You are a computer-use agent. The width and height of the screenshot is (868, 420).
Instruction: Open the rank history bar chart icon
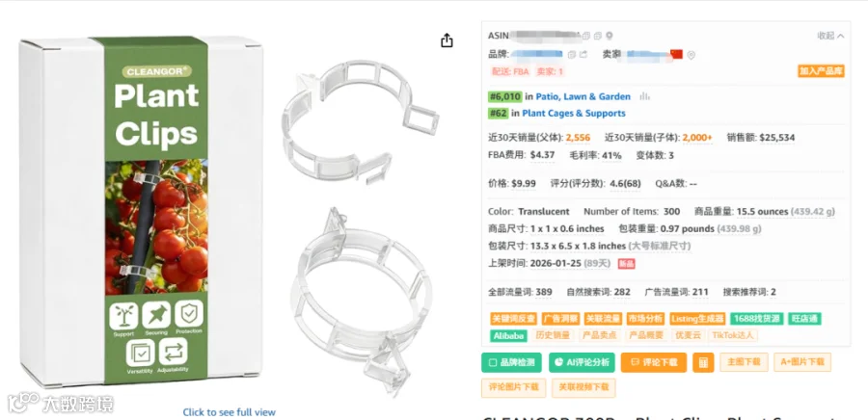coord(644,96)
